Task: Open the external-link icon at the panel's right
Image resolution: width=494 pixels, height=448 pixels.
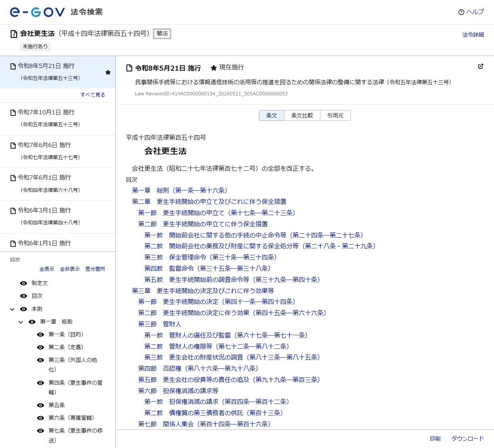Action: coord(480,66)
